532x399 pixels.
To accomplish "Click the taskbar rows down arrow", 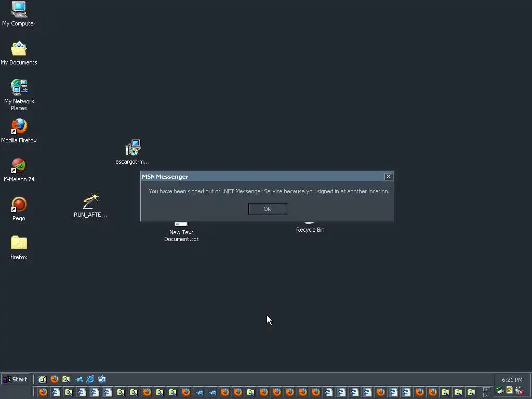I will pos(486,395).
